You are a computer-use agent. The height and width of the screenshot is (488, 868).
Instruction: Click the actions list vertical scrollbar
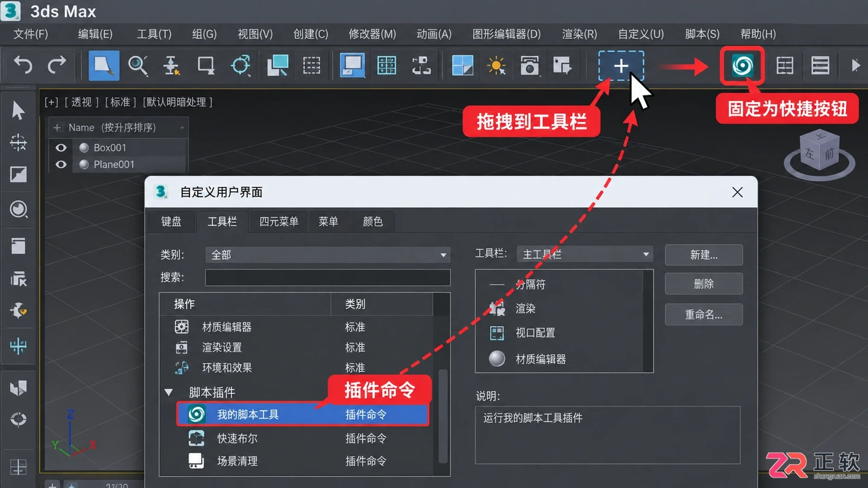[443, 416]
